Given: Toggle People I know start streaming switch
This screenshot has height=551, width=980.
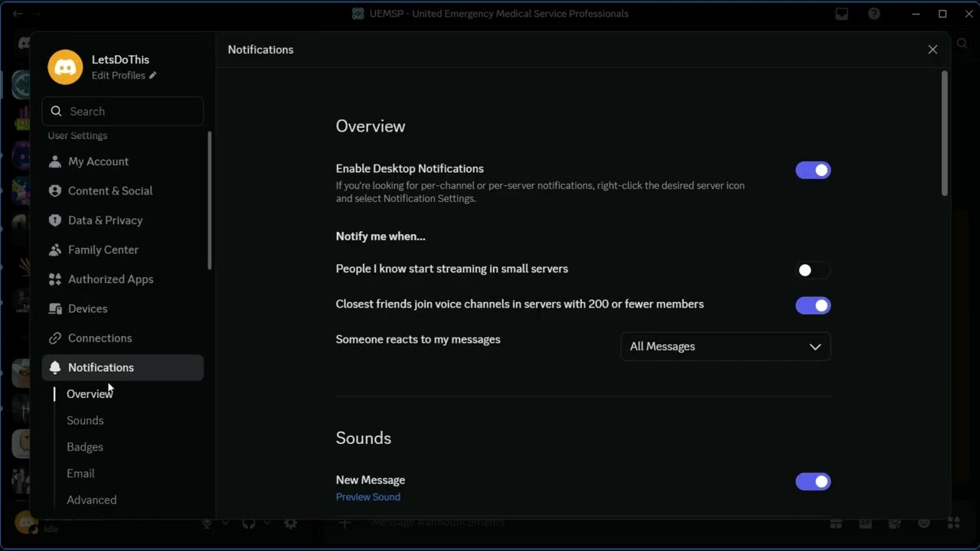Looking at the screenshot, I should (x=813, y=270).
